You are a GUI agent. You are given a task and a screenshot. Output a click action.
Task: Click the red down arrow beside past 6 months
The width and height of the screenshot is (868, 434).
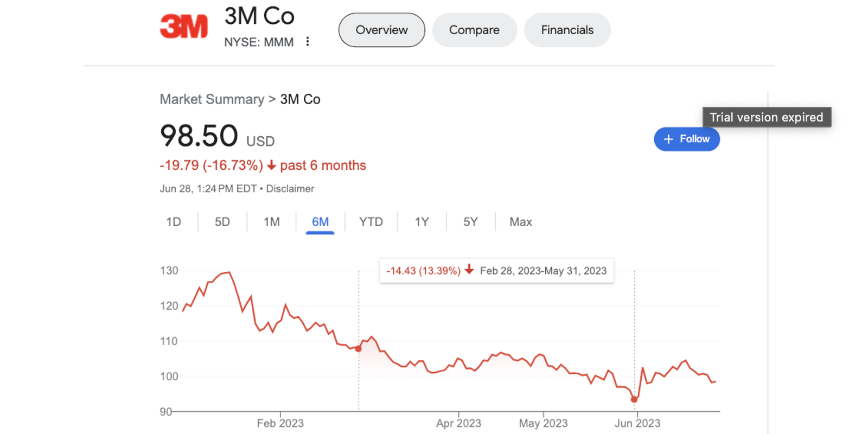(x=271, y=165)
